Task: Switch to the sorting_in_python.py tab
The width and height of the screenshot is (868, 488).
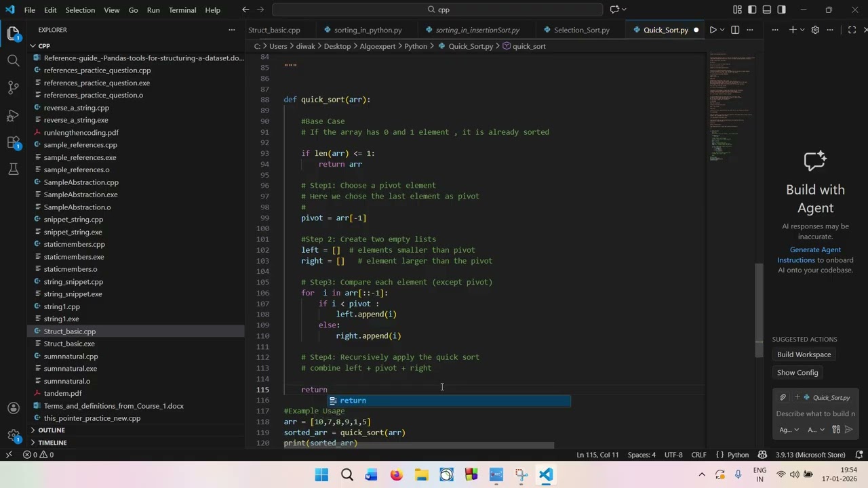Action: pyautogui.click(x=368, y=30)
